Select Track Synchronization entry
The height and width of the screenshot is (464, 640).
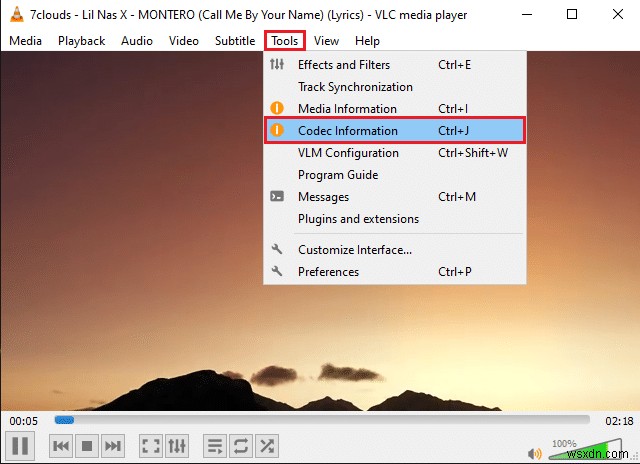394,87
